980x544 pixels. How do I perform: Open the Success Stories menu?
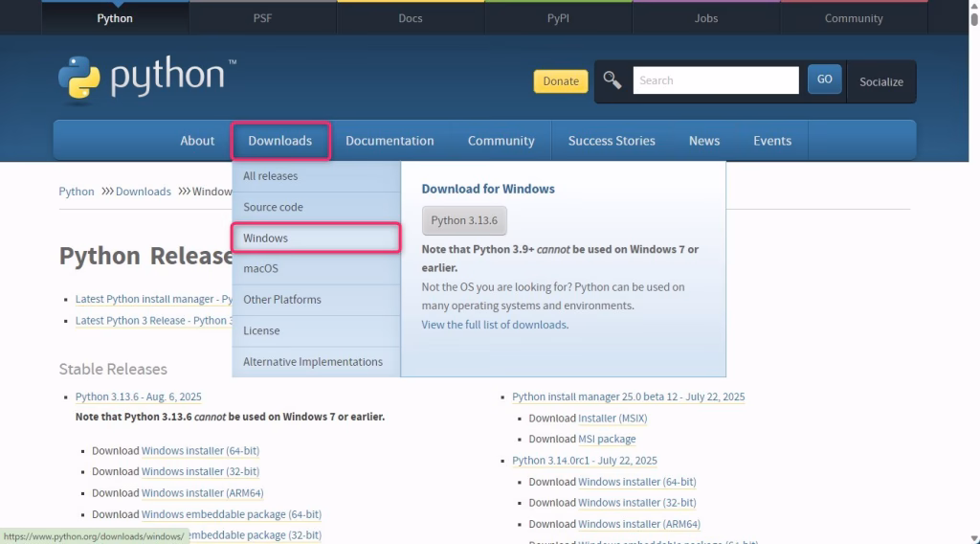click(x=612, y=141)
